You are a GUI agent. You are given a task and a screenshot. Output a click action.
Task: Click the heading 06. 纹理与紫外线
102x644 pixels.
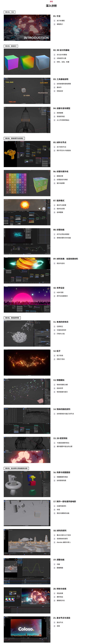61,171
